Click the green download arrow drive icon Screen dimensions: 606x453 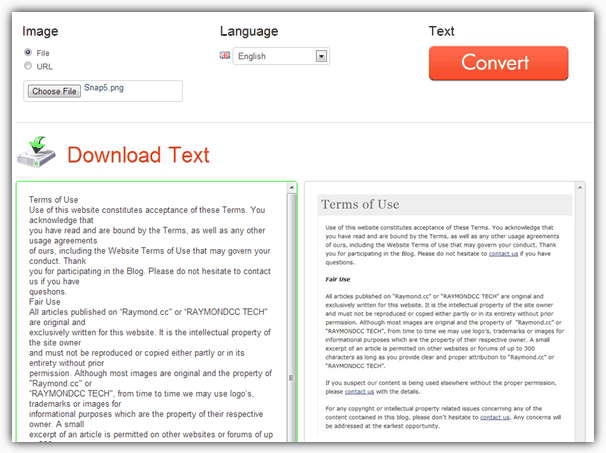click(36, 153)
